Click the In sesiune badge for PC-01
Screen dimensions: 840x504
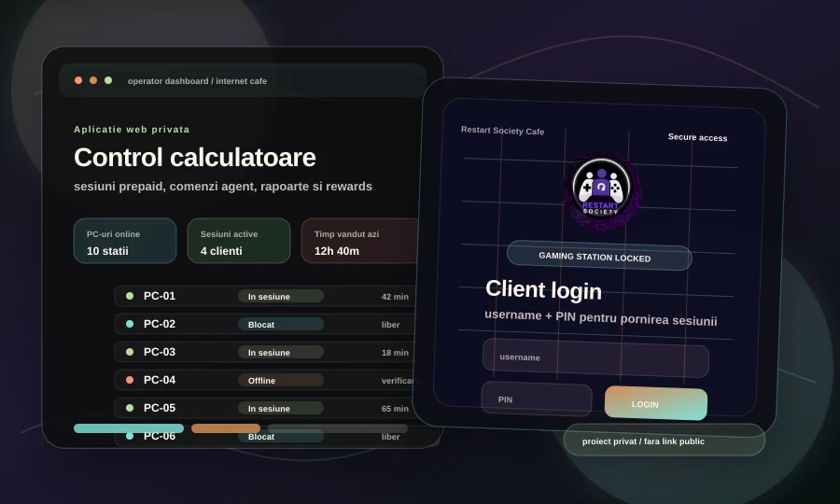pyautogui.click(x=281, y=296)
